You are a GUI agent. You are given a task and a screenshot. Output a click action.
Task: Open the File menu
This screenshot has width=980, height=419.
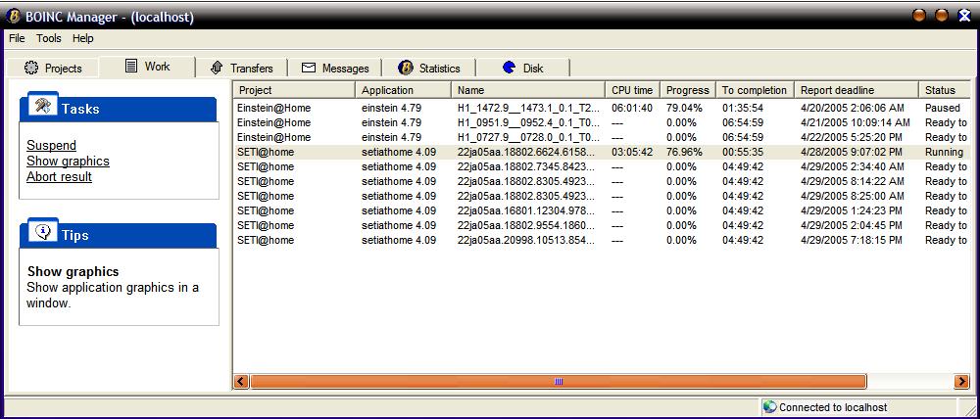[17, 38]
